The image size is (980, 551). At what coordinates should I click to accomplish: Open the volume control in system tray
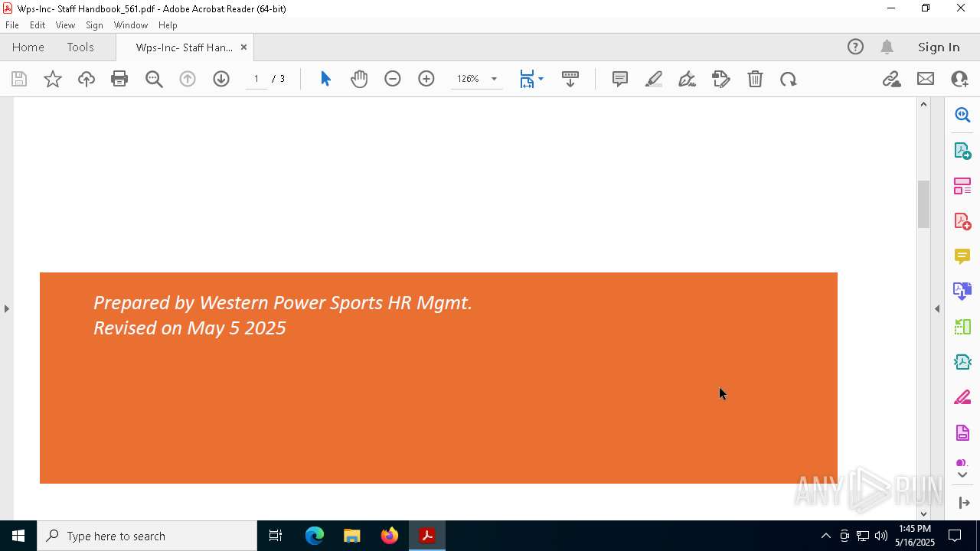tap(880, 536)
